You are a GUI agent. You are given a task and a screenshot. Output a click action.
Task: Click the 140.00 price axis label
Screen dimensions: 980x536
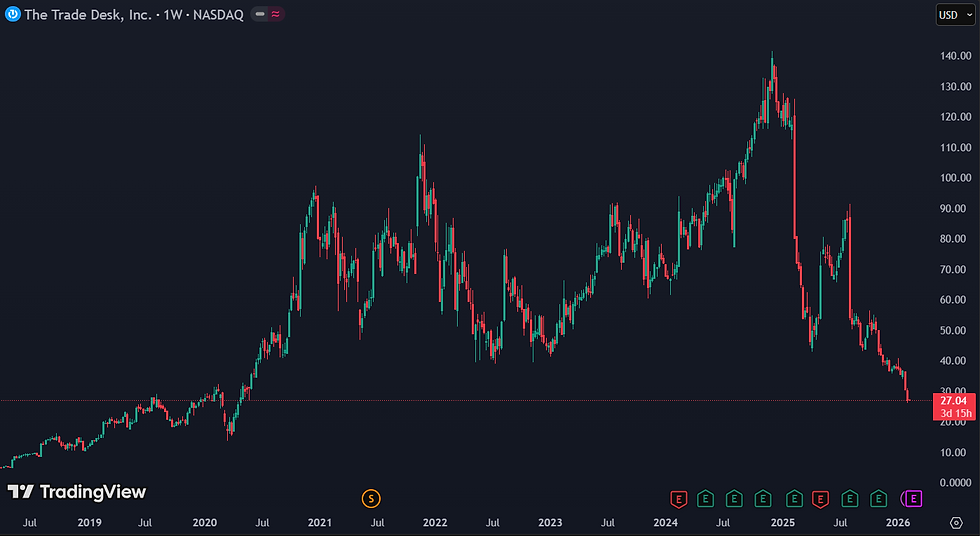[956, 56]
